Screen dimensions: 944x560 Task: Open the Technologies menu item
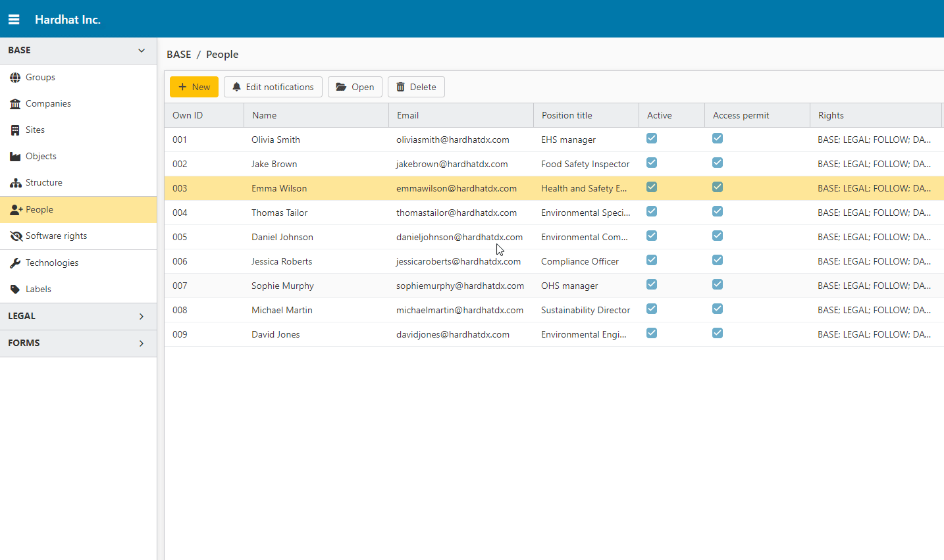(78, 263)
